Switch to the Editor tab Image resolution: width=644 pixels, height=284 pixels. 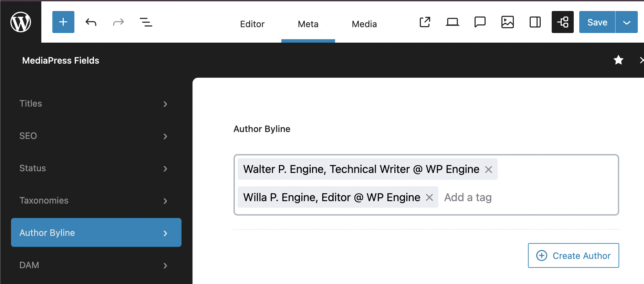[x=252, y=24]
